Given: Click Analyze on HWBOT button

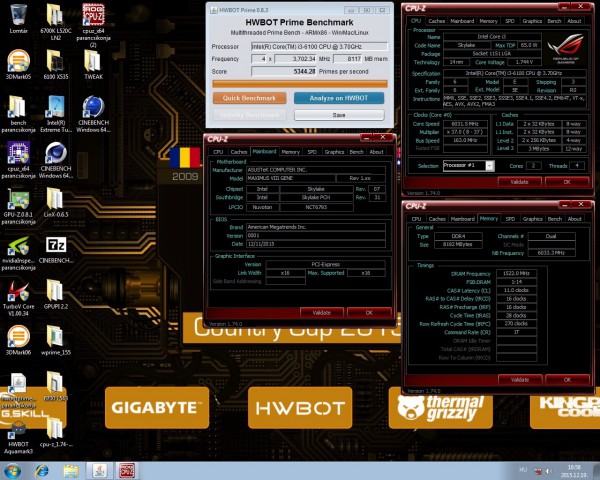Looking at the screenshot, I should tap(339, 98).
